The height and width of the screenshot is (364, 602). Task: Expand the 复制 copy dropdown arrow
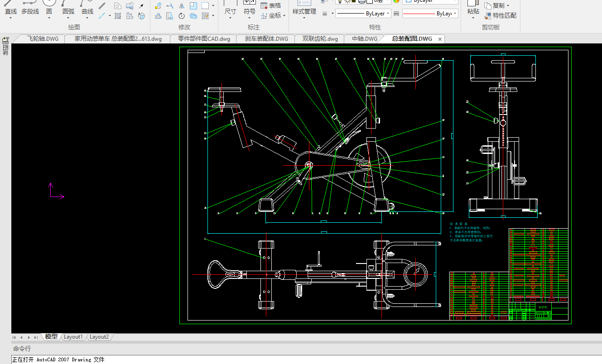(508, 6)
